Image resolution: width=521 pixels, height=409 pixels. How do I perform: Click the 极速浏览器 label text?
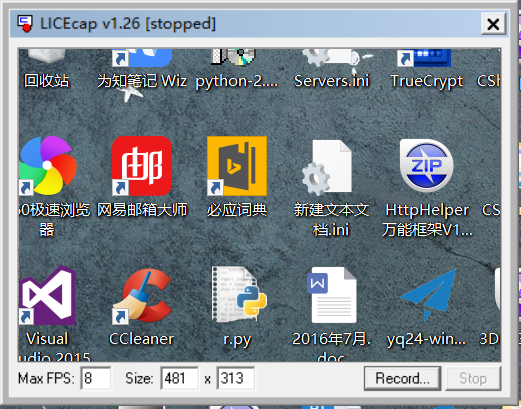(x=54, y=220)
